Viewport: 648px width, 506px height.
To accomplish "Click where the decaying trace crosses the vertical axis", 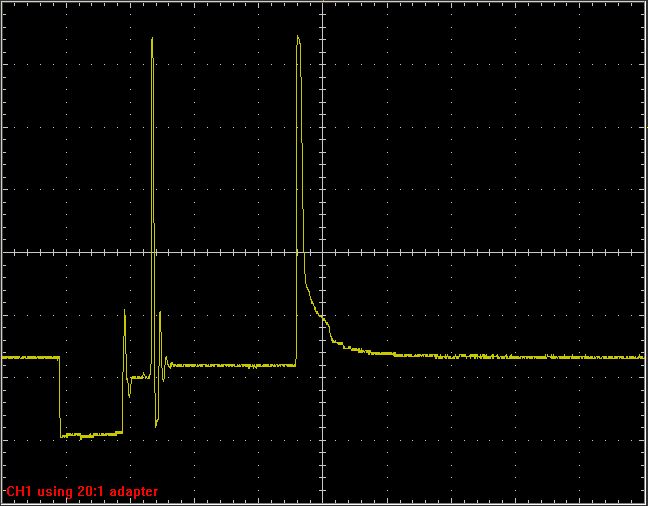I will tap(322, 318).
